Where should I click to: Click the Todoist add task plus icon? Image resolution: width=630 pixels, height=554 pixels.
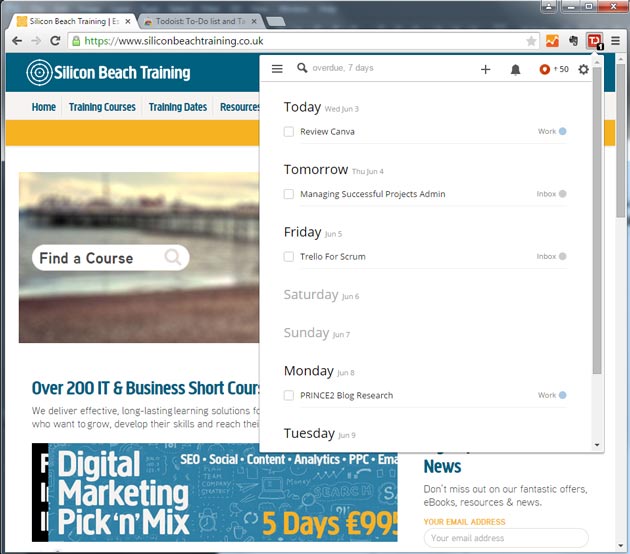point(486,69)
